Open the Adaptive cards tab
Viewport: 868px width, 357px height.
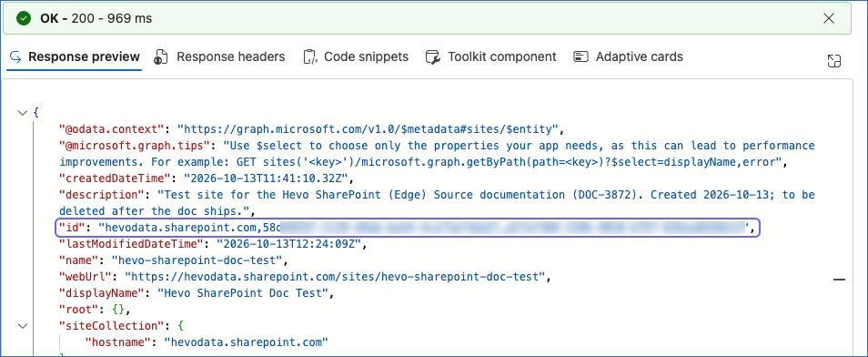point(629,56)
